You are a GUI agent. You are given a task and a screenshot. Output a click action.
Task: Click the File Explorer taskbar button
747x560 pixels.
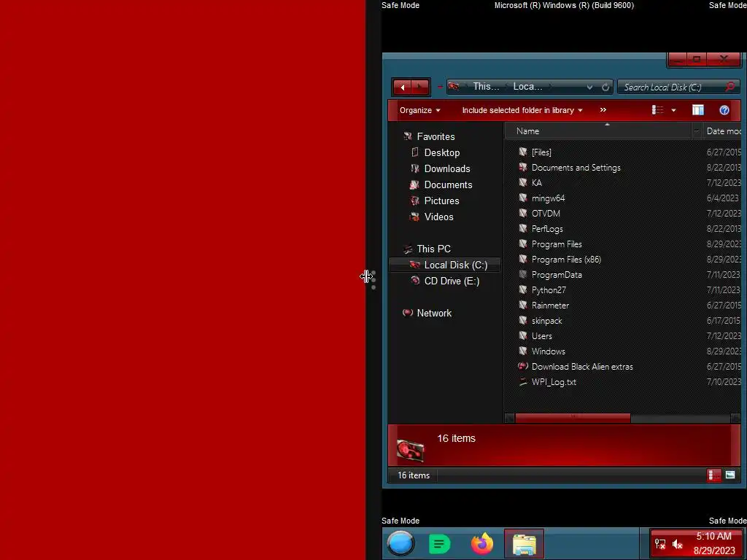pyautogui.click(x=524, y=544)
